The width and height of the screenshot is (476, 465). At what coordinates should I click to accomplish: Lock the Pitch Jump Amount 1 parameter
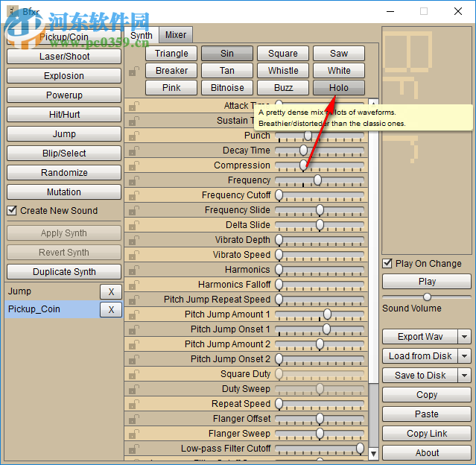click(x=133, y=314)
